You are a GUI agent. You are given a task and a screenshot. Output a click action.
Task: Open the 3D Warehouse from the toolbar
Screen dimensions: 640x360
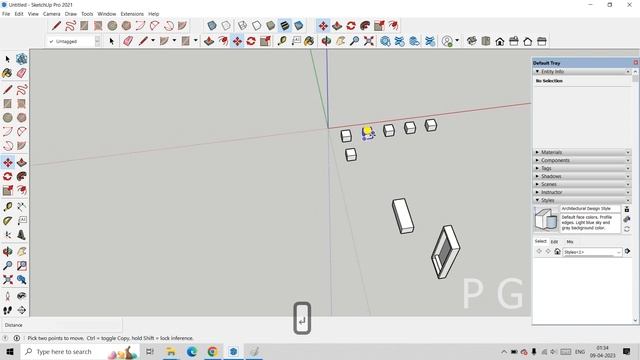pos(385,41)
